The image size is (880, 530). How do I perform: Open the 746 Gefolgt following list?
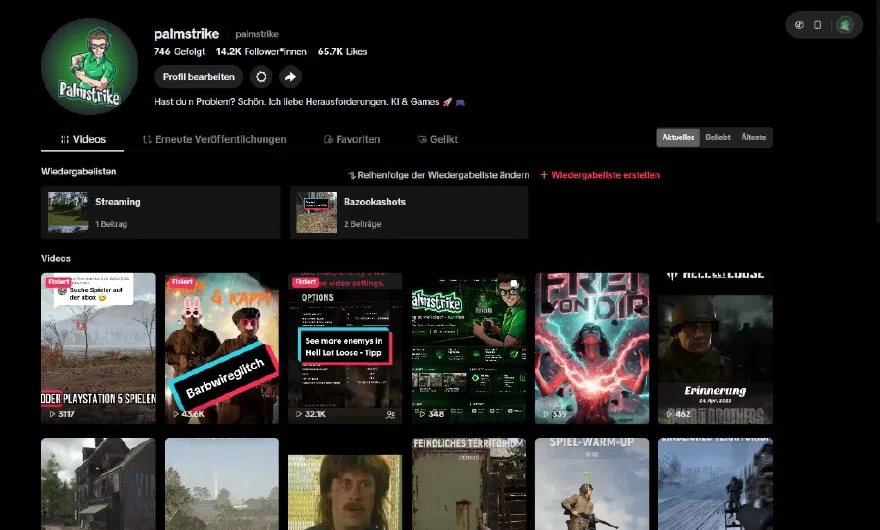pyautogui.click(x=180, y=52)
